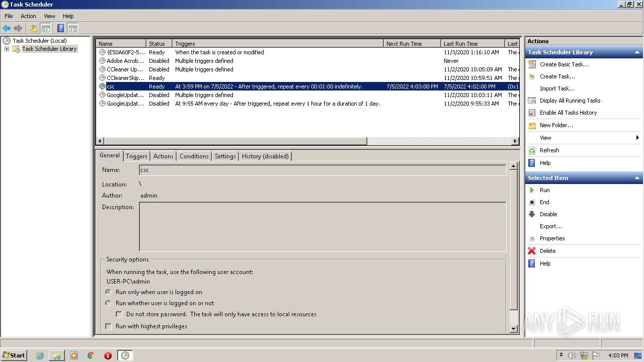Switch to the Settings tab
644x362 pixels.
[x=225, y=156]
